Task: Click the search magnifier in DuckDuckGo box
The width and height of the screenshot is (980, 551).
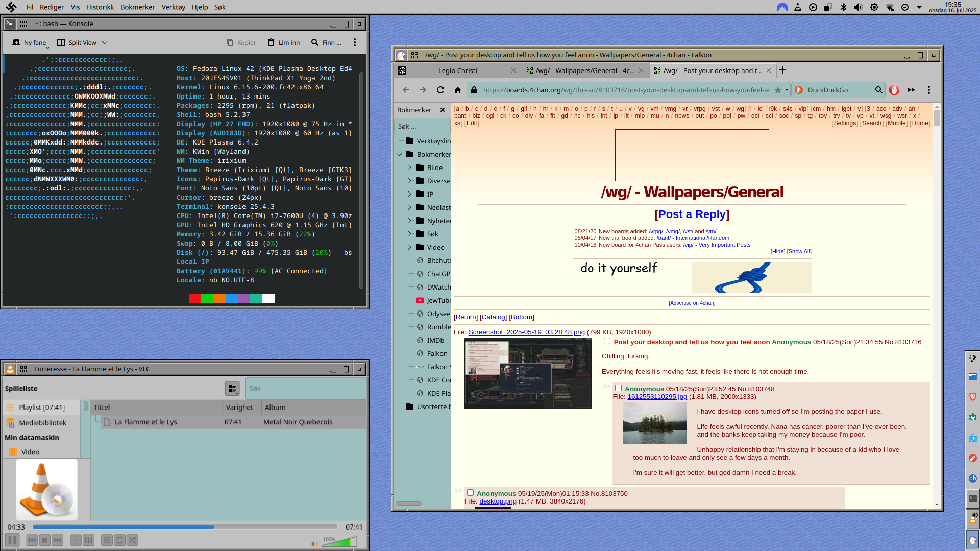Action: tap(878, 90)
